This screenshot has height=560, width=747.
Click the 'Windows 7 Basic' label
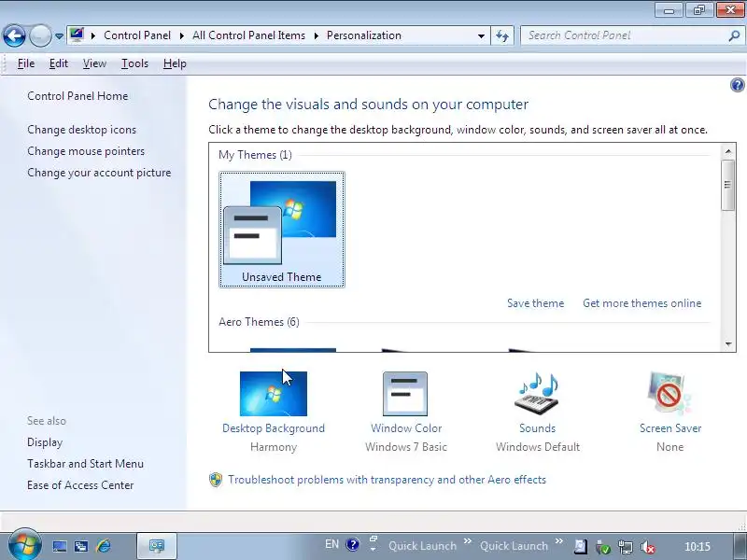pyautogui.click(x=406, y=447)
